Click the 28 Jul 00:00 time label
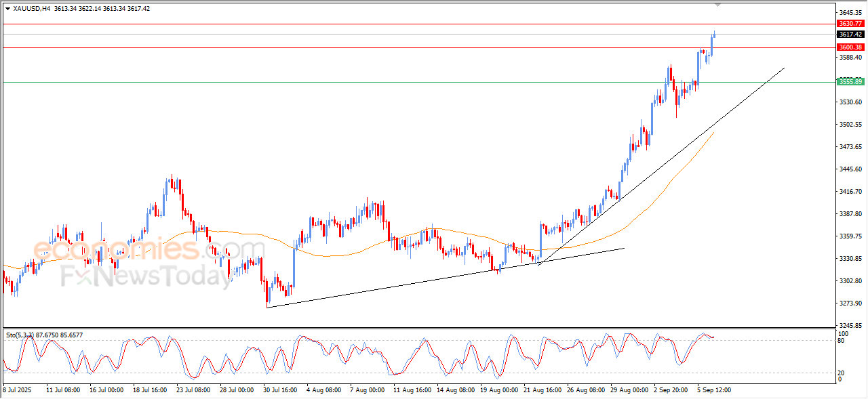 (x=237, y=391)
